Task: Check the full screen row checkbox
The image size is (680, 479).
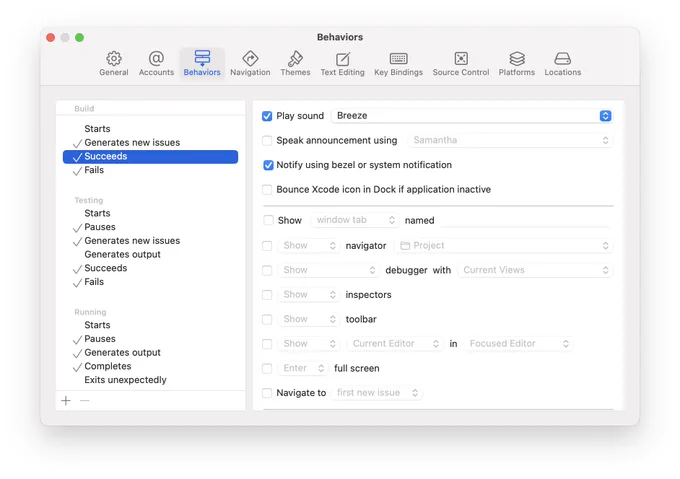Action: click(x=267, y=368)
